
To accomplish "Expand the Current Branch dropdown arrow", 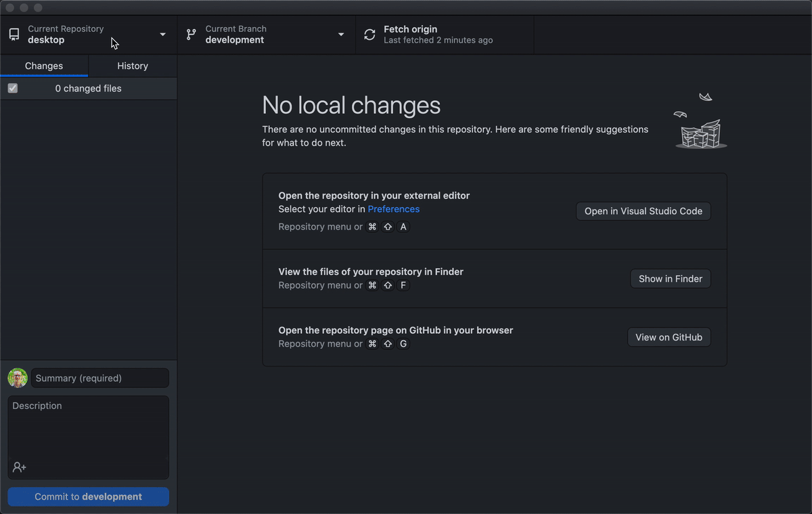I will point(341,35).
